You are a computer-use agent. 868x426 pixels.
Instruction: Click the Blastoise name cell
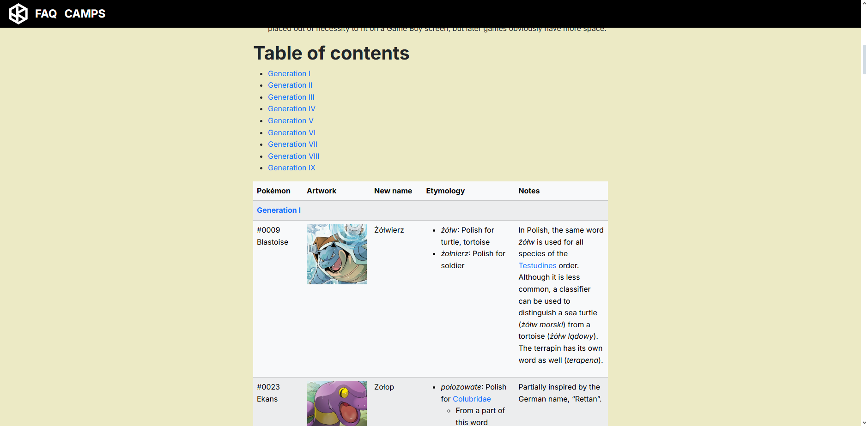click(273, 242)
